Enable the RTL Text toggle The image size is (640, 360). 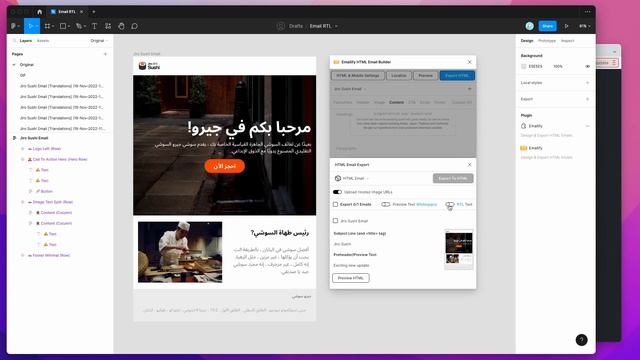[450, 204]
